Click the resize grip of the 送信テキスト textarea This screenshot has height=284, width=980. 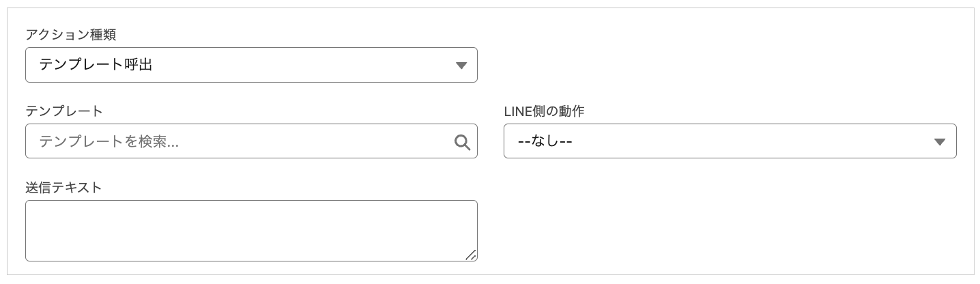(470, 255)
